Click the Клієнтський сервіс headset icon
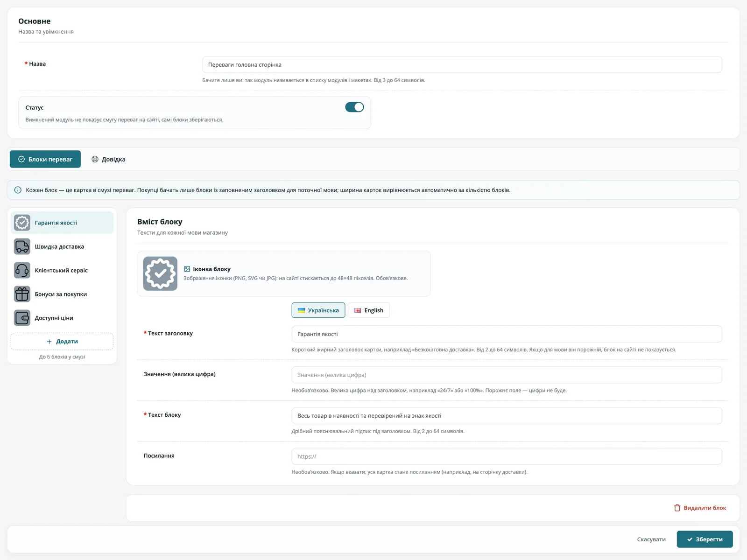 click(x=22, y=270)
